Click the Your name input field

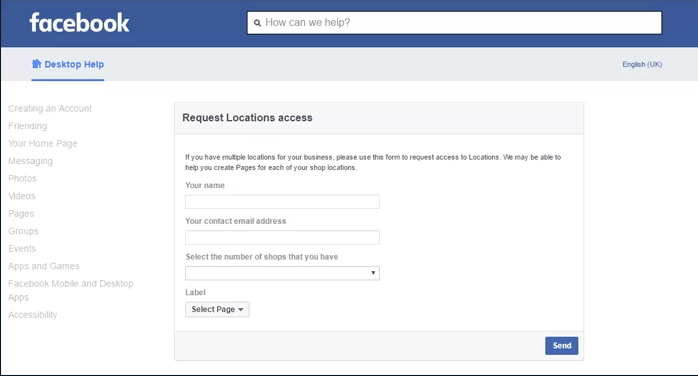point(282,202)
